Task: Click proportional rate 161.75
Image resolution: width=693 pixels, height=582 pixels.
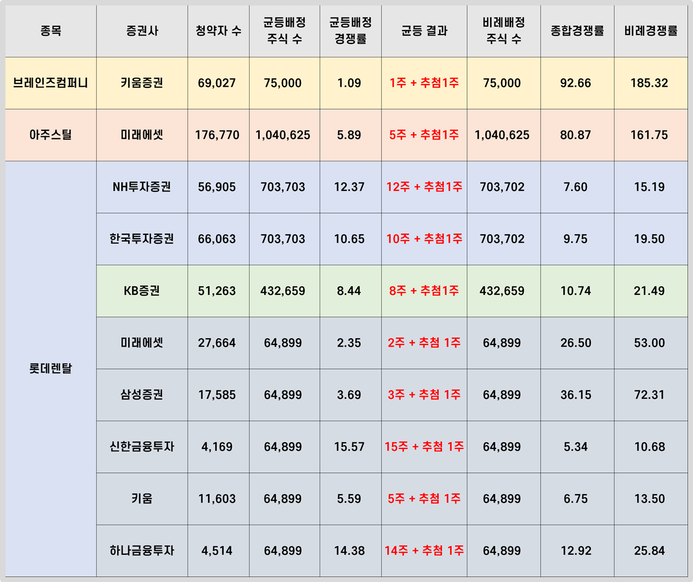Action: 649,135
